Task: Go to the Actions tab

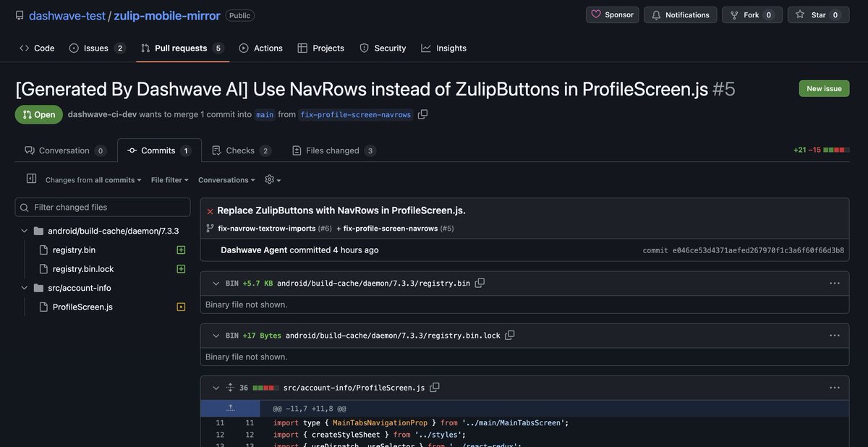Action: (260, 48)
